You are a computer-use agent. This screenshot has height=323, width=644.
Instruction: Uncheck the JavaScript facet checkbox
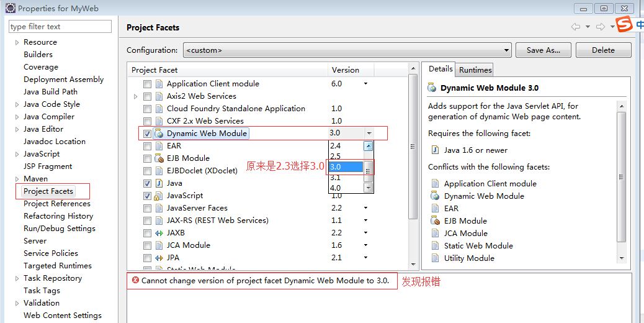(x=147, y=196)
